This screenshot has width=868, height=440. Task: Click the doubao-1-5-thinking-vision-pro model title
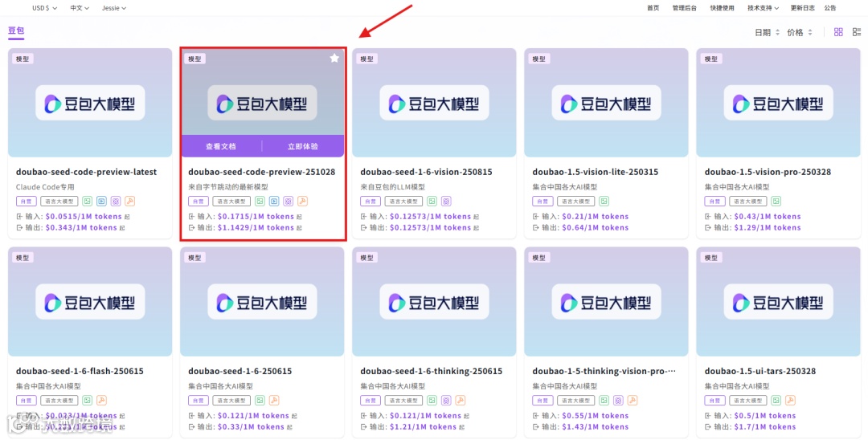604,371
